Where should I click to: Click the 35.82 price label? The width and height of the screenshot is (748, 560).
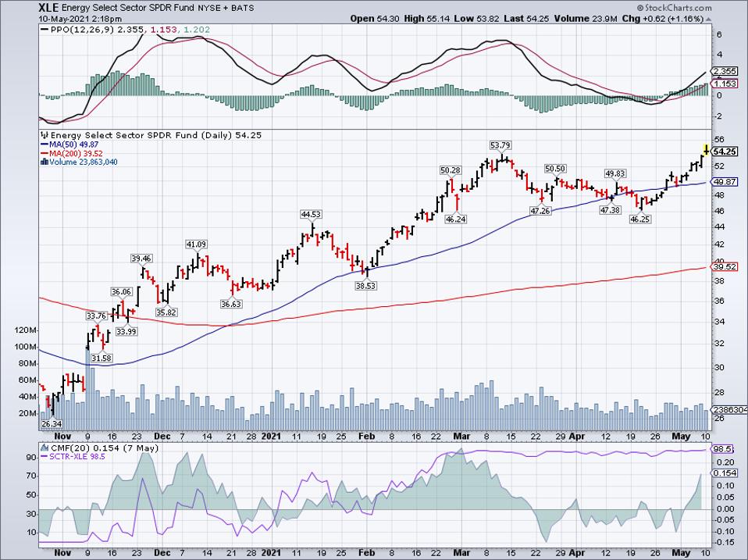pyautogui.click(x=166, y=312)
